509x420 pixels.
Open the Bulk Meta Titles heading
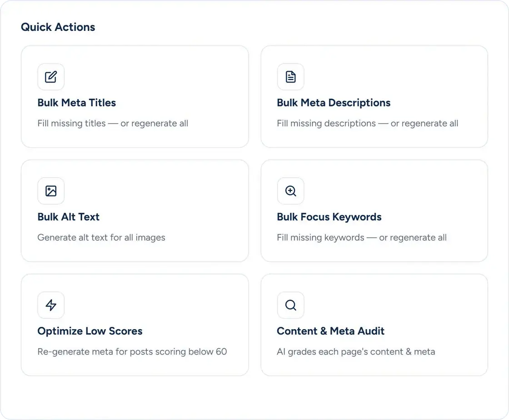click(77, 103)
